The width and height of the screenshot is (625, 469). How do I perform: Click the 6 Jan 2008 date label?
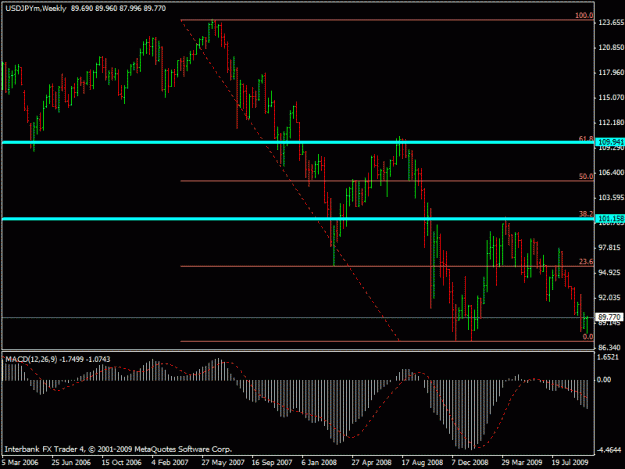(319, 462)
